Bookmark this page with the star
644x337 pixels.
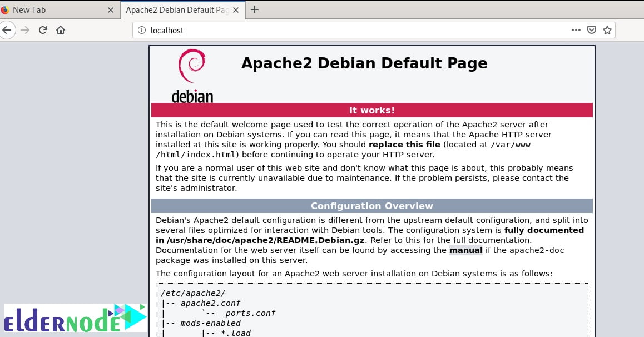[x=607, y=30]
